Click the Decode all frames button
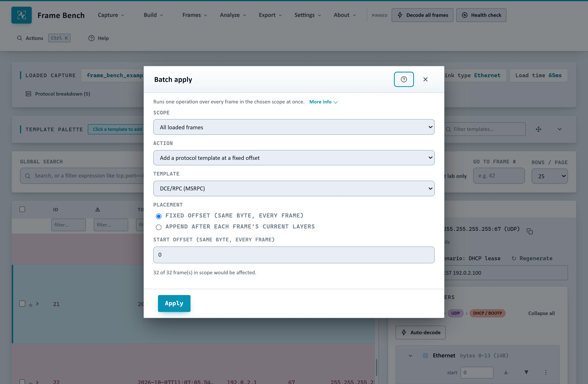588x384 pixels. click(x=422, y=15)
